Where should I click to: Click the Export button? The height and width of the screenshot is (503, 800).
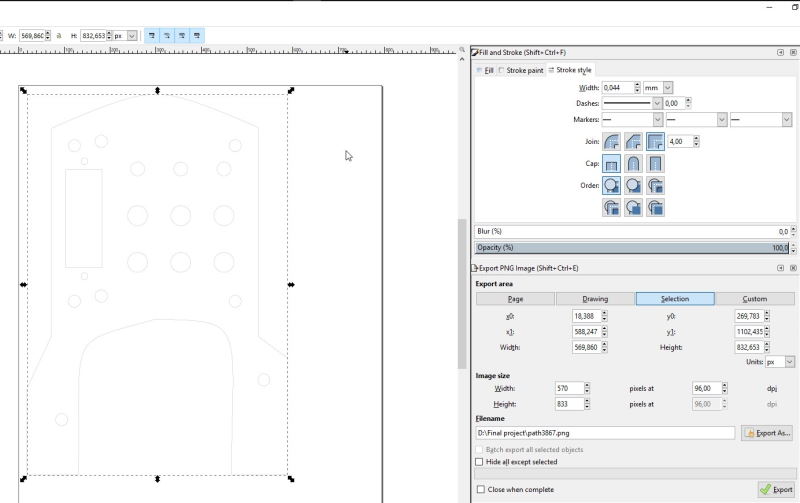[x=776, y=489]
